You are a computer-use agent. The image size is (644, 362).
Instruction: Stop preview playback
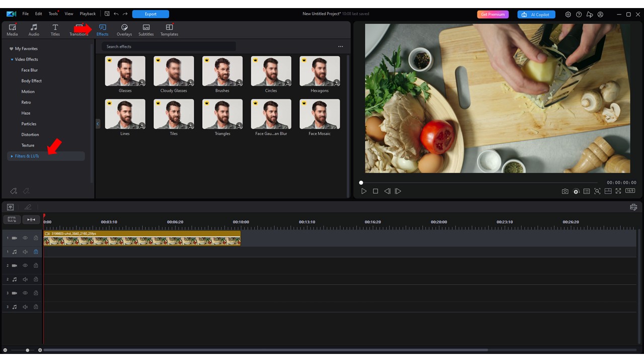[375, 191]
